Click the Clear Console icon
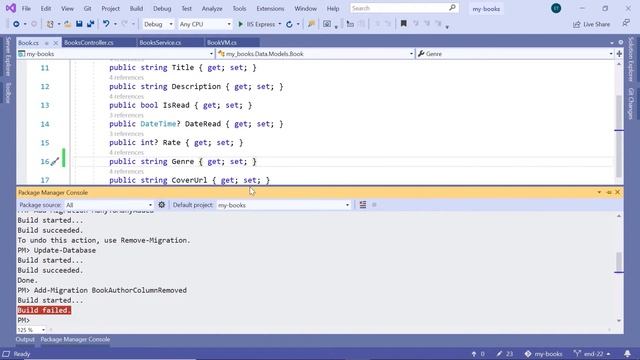 point(363,205)
